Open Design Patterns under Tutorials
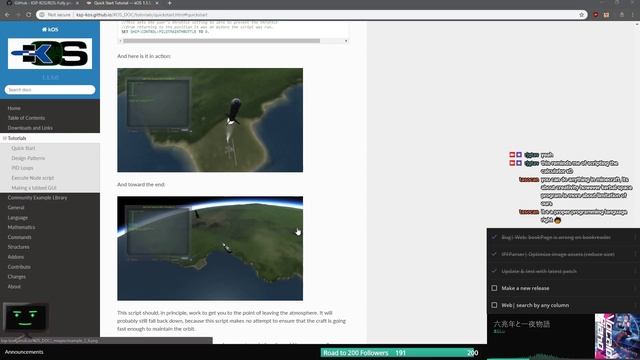Viewport: 640px width, 360px height. coord(28,158)
